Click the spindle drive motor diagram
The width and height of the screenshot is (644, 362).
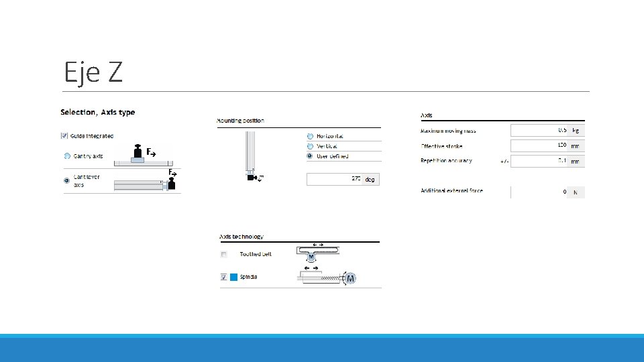click(x=327, y=276)
